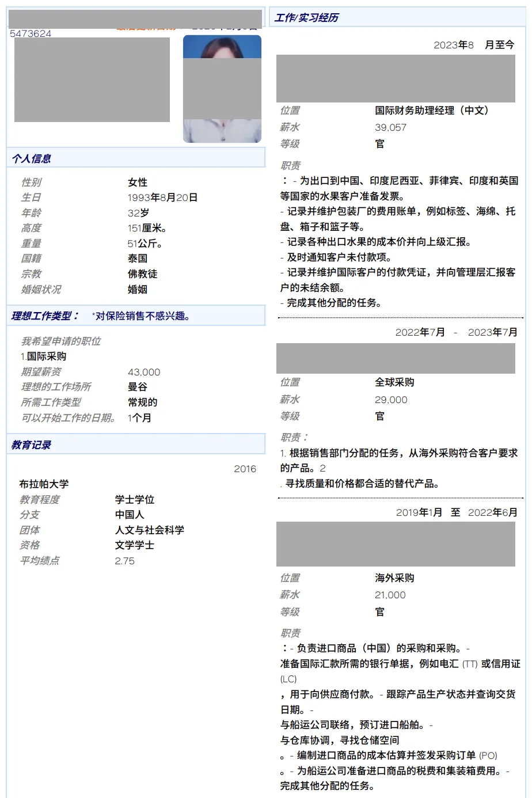Image resolution: width=532 pixels, height=798 pixels.
Task: Select the university name 布拉帕大学
Action: coord(44,484)
